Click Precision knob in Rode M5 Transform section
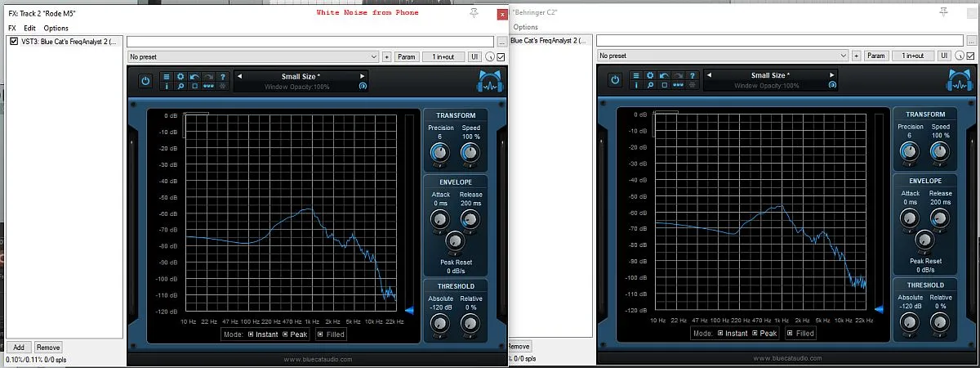Viewport: 980px width, 368px height. [439, 152]
